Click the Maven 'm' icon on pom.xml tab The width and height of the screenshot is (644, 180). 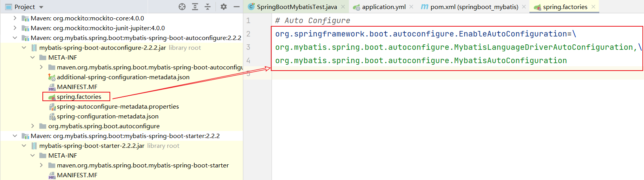tap(424, 7)
